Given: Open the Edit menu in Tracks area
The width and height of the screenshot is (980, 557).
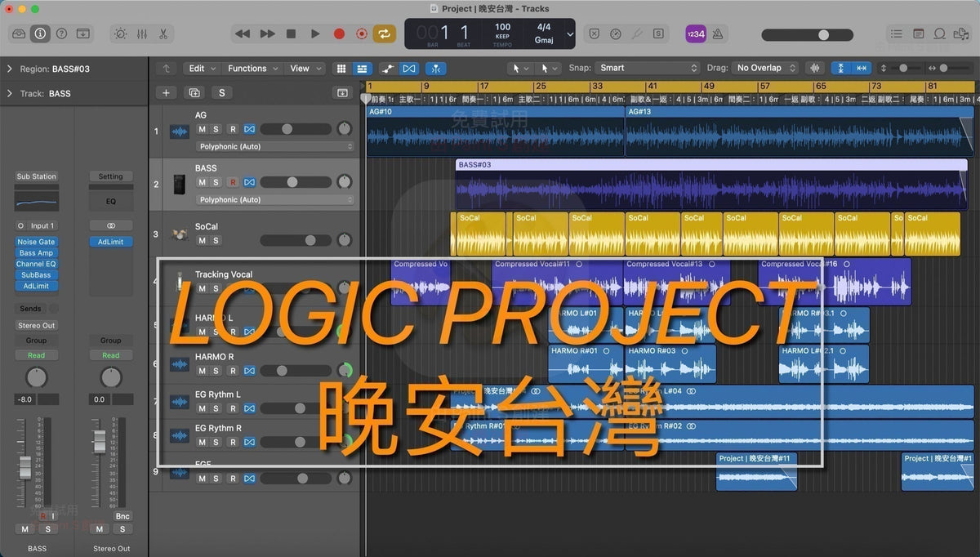Looking at the screenshot, I should (x=200, y=69).
